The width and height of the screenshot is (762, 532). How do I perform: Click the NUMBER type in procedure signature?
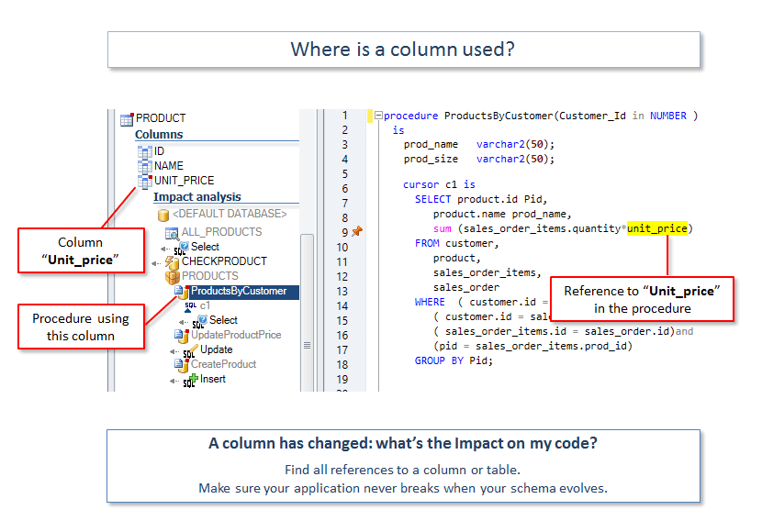668,116
